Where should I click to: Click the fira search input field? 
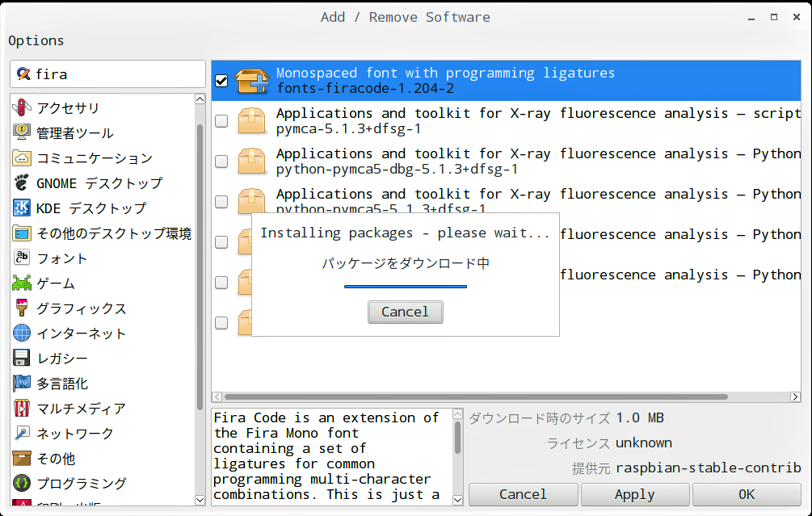coord(107,74)
